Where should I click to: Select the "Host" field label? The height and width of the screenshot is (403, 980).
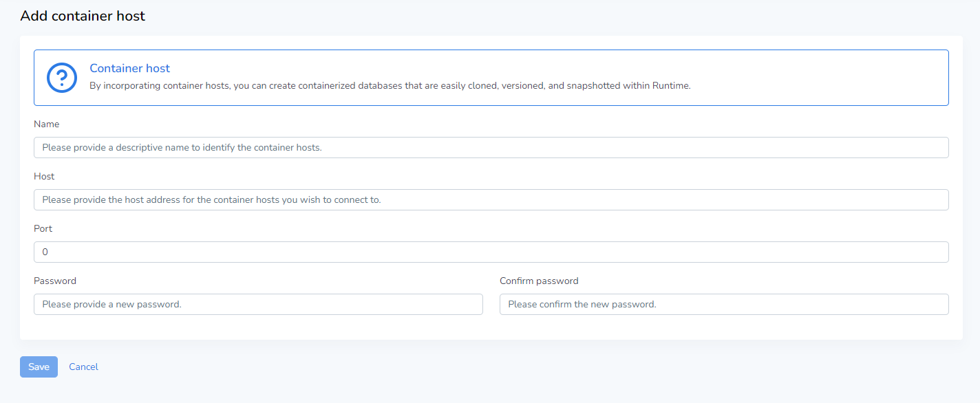tap(44, 177)
